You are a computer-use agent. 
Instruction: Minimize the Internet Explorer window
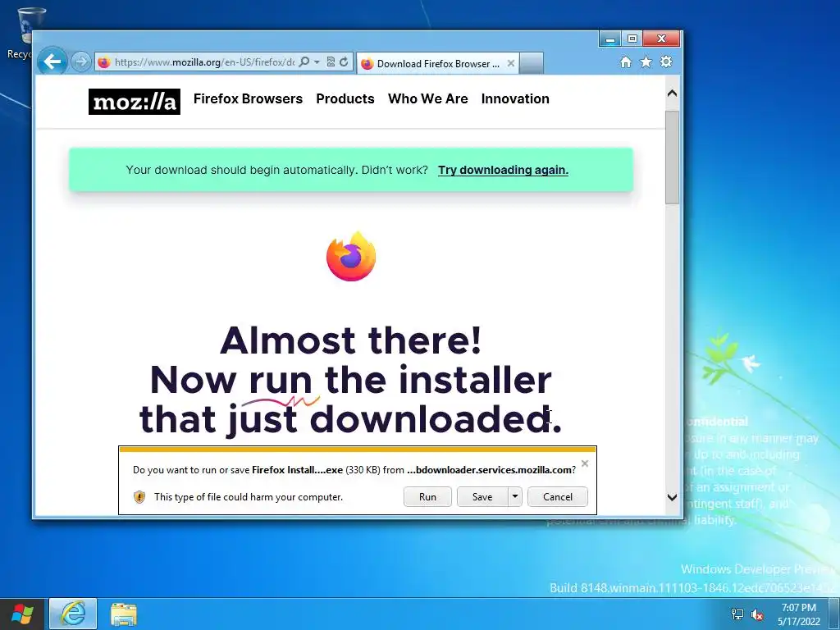tap(609, 39)
